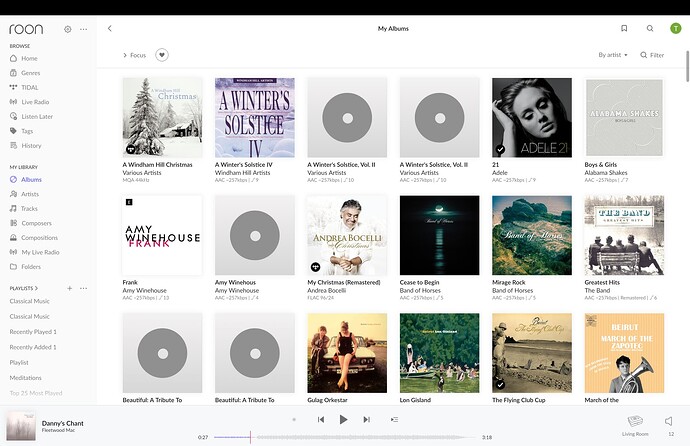690x446 pixels.
Task: Click the Danny's Chant track title
Action: pos(62,423)
